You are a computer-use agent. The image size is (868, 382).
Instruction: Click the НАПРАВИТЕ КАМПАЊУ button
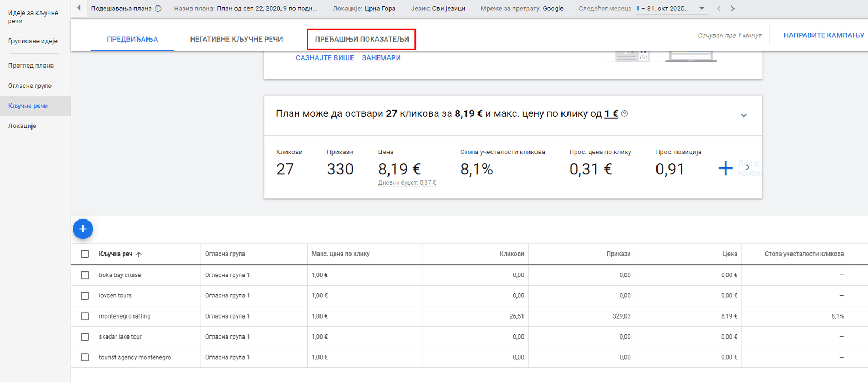click(824, 35)
